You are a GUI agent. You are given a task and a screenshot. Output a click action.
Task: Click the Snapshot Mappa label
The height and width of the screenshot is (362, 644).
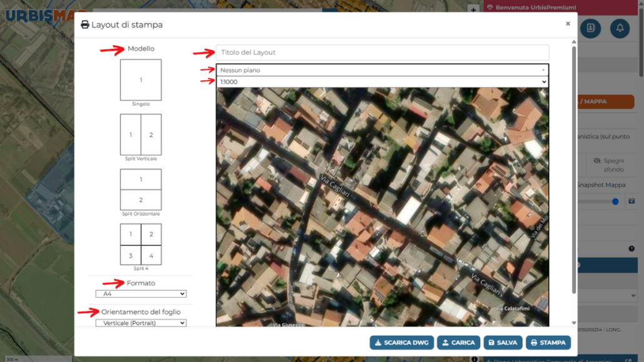(601, 185)
